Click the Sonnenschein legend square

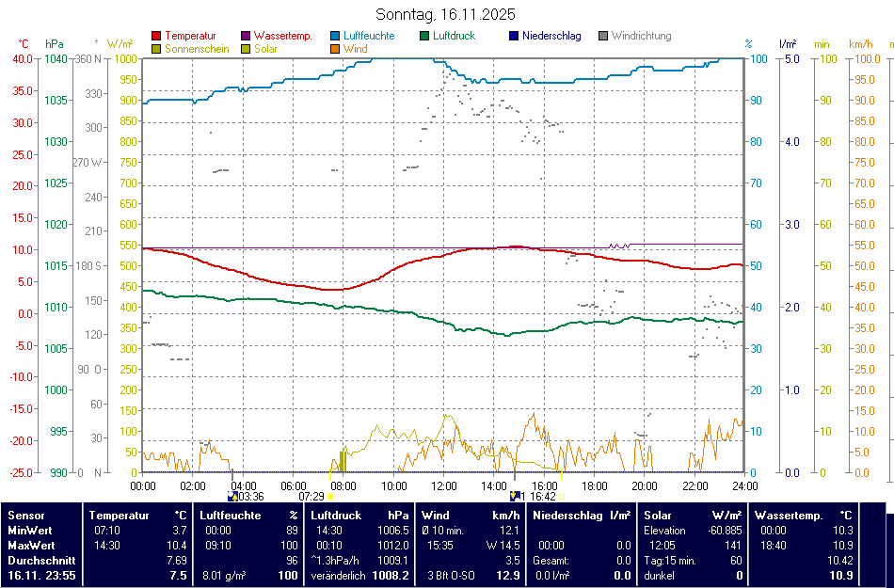(x=156, y=49)
